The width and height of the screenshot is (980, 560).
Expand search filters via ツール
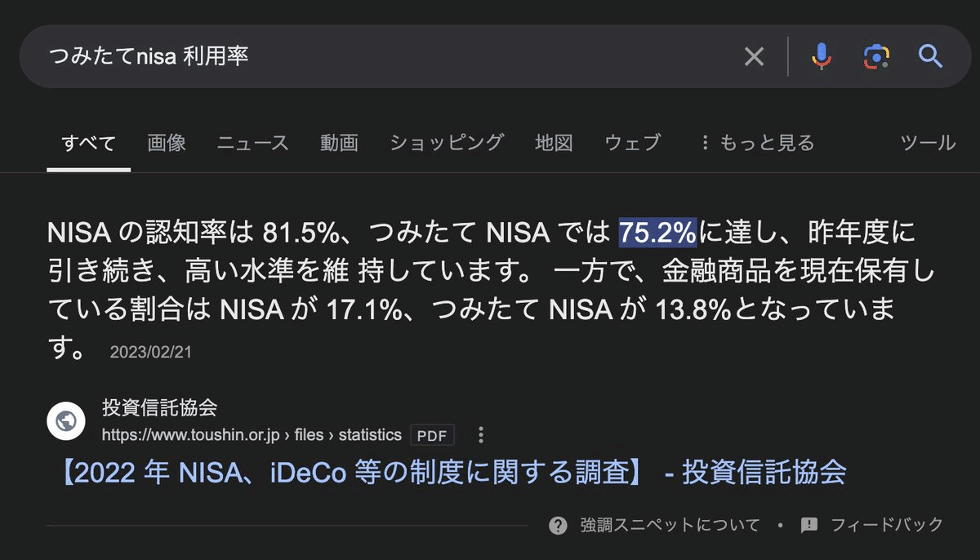(x=927, y=142)
